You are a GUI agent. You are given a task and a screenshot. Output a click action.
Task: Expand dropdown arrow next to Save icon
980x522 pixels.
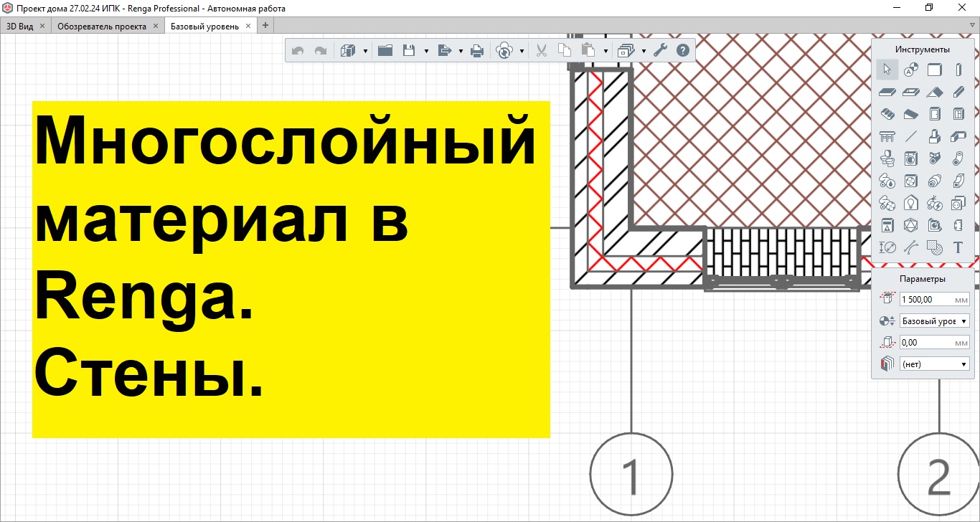(426, 51)
